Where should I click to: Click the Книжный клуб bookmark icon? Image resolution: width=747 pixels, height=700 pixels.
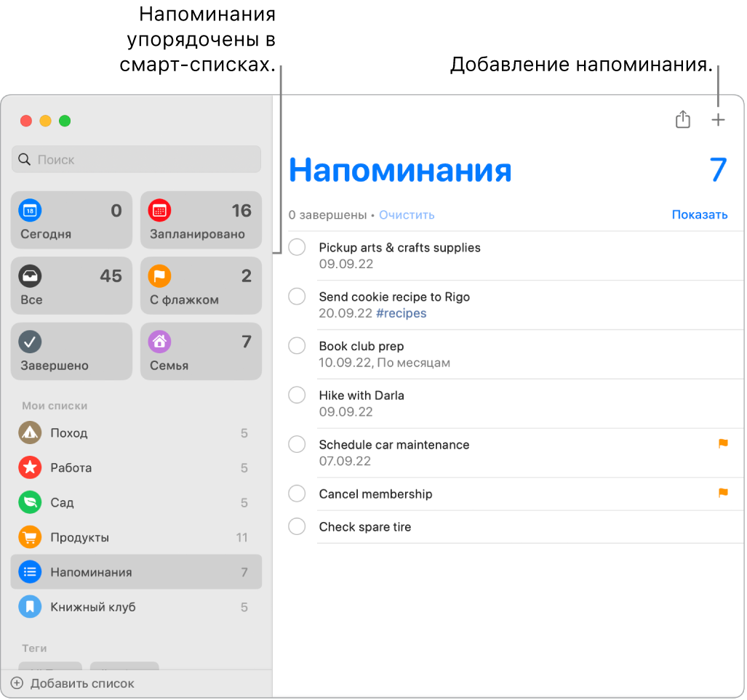(x=30, y=606)
